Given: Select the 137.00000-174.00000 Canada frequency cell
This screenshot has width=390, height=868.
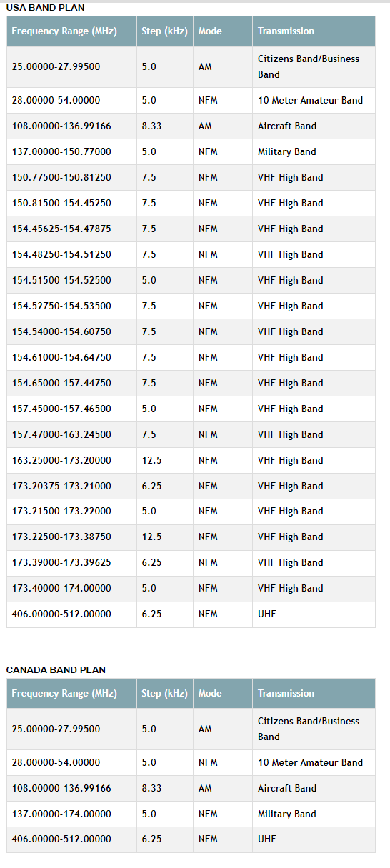Looking at the screenshot, I should 71,814.
